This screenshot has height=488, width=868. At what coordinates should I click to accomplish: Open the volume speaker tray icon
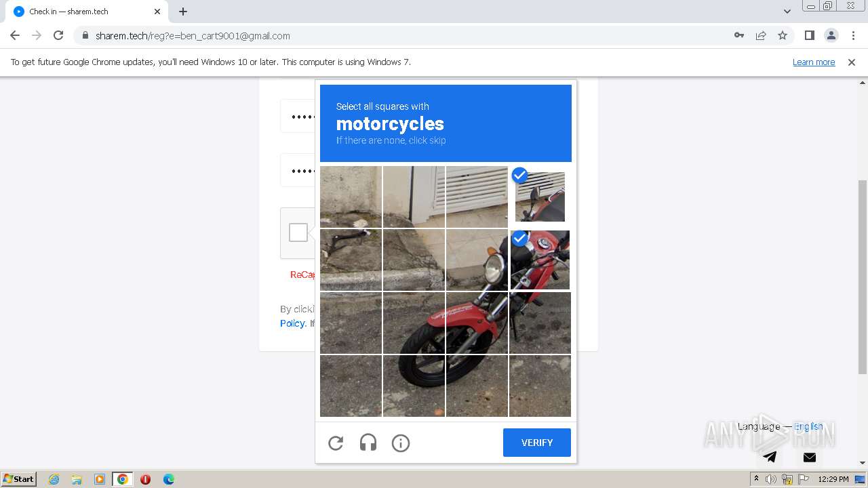point(771,479)
